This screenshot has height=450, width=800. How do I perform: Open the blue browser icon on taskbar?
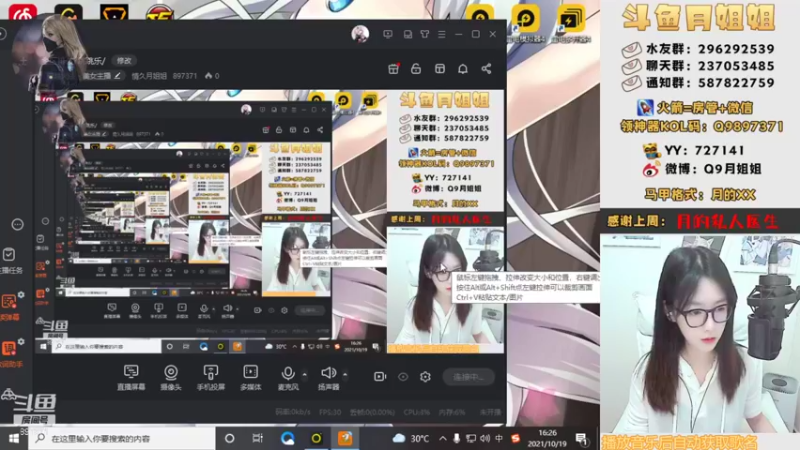(x=287, y=438)
